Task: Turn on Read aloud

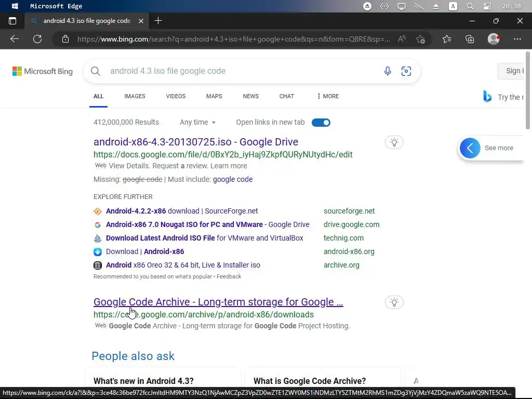Action: tap(402, 39)
